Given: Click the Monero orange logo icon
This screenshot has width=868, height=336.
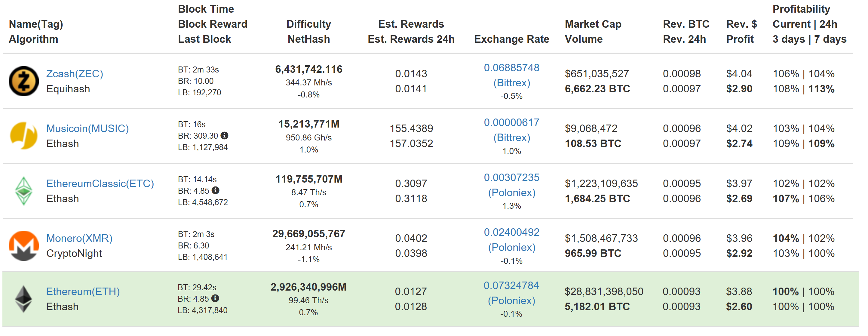Looking at the screenshot, I should 23,246.
